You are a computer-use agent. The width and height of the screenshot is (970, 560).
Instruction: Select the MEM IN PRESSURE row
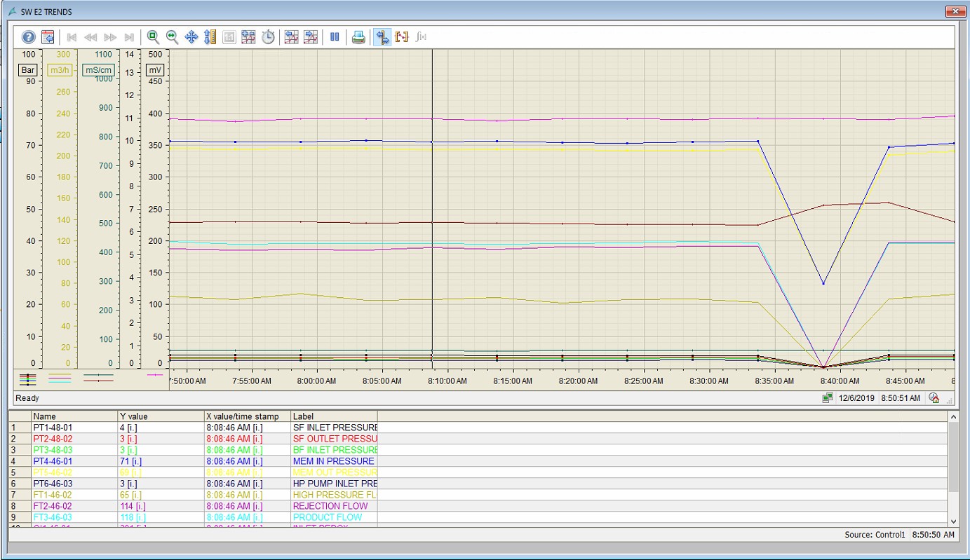click(334, 461)
